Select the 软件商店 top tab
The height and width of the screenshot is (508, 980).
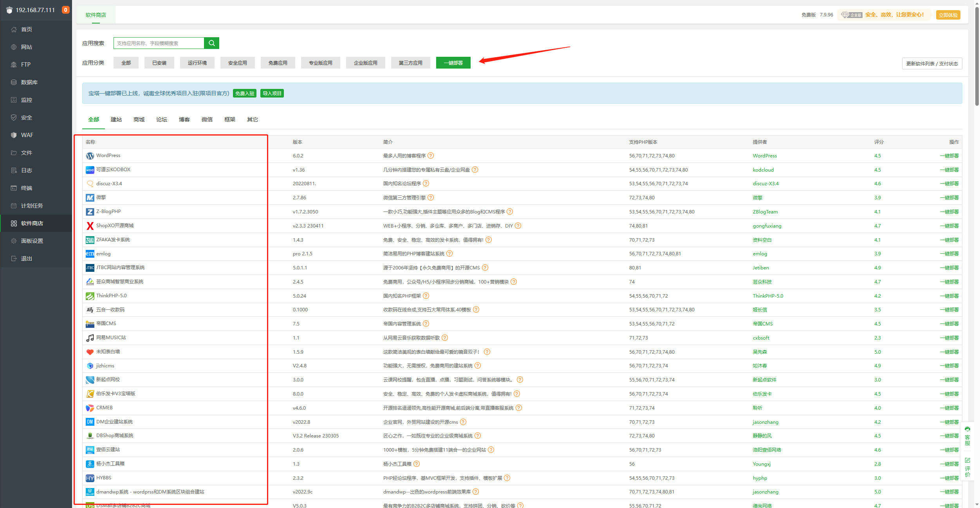tap(96, 15)
